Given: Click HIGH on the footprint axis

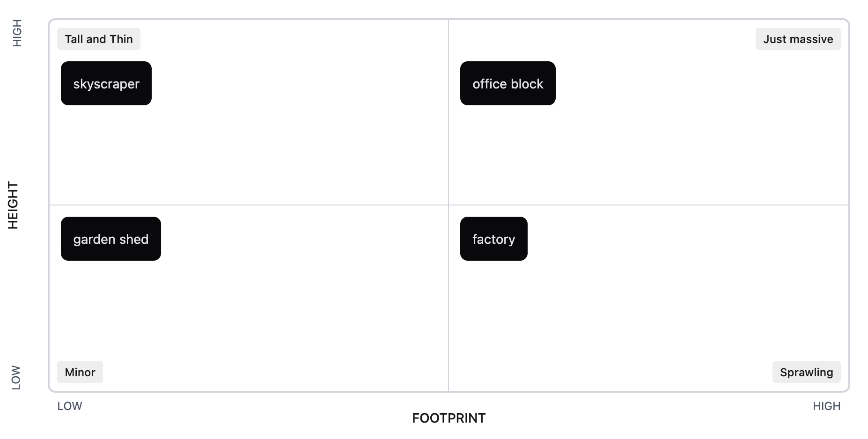Looking at the screenshot, I should (x=826, y=406).
